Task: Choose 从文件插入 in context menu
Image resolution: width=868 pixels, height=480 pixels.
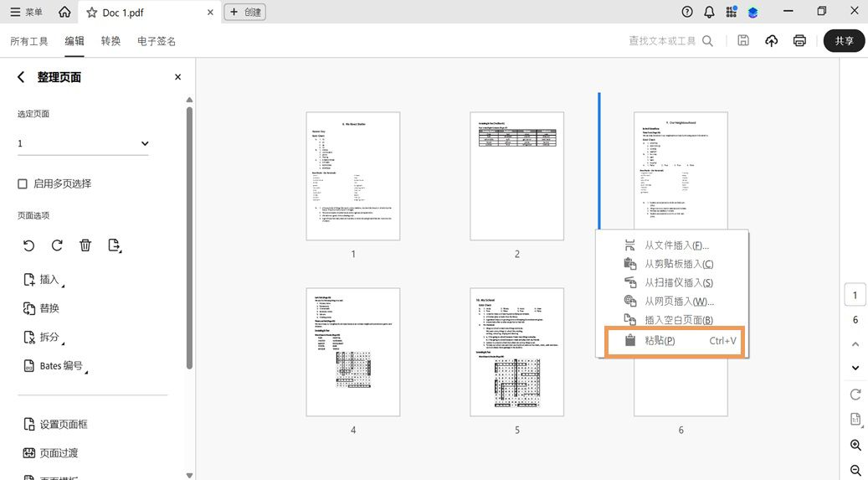Action: (x=672, y=245)
